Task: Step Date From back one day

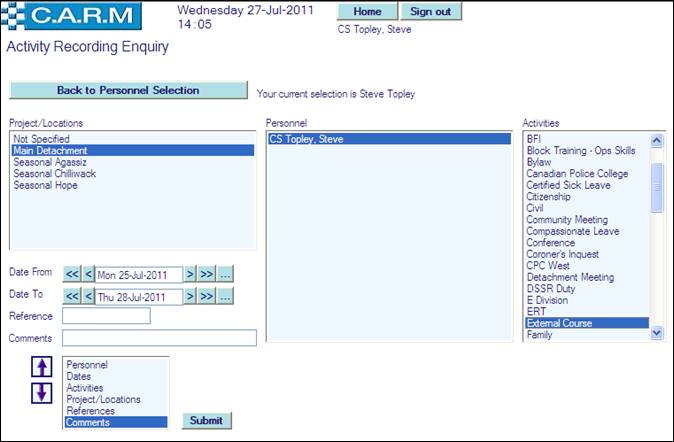Action: click(x=88, y=274)
